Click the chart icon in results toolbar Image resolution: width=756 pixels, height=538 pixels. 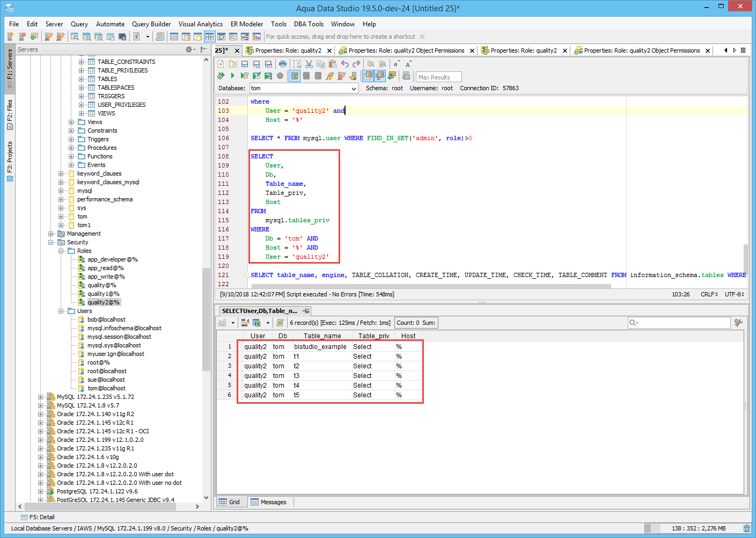(x=222, y=323)
